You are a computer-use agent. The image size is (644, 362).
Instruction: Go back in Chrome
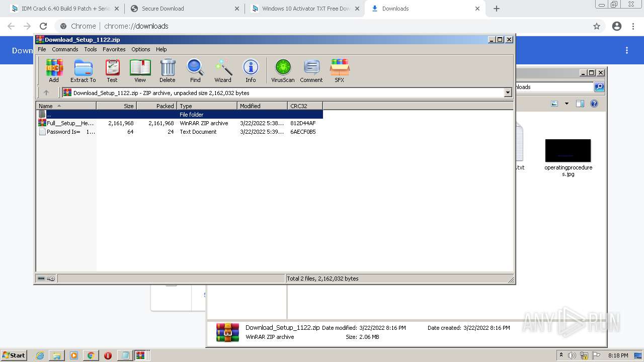click(11, 26)
